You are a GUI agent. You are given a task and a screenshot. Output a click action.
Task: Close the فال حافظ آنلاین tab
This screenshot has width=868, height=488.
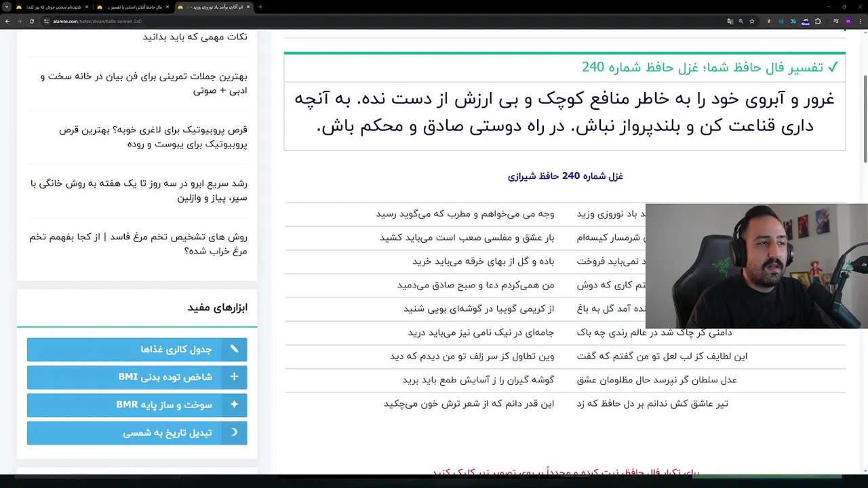tap(167, 7)
